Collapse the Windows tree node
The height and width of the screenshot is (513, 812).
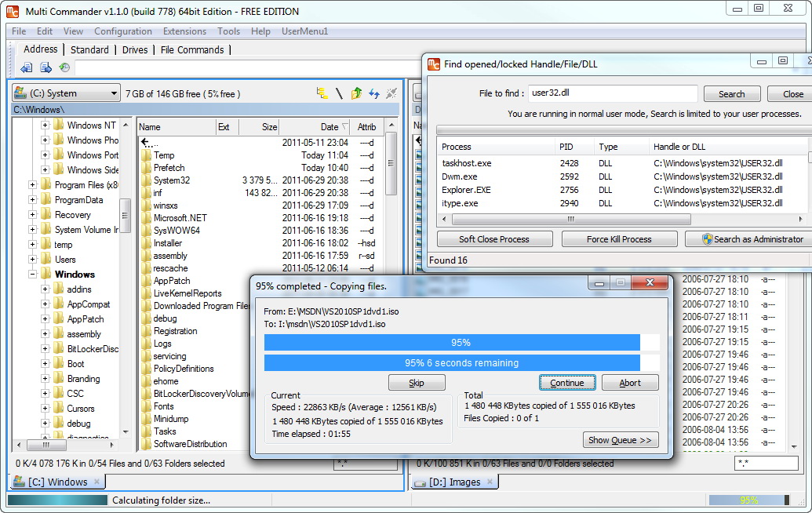[33, 275]
